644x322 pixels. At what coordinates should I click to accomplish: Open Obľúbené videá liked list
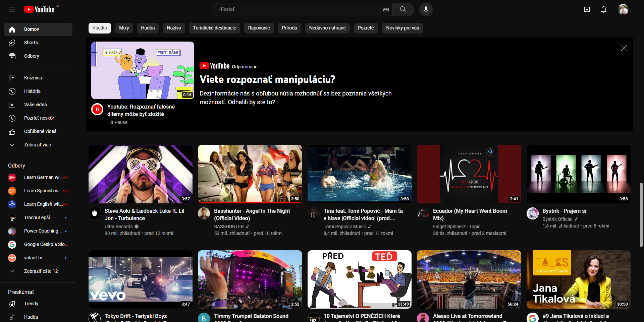(38, 131)
